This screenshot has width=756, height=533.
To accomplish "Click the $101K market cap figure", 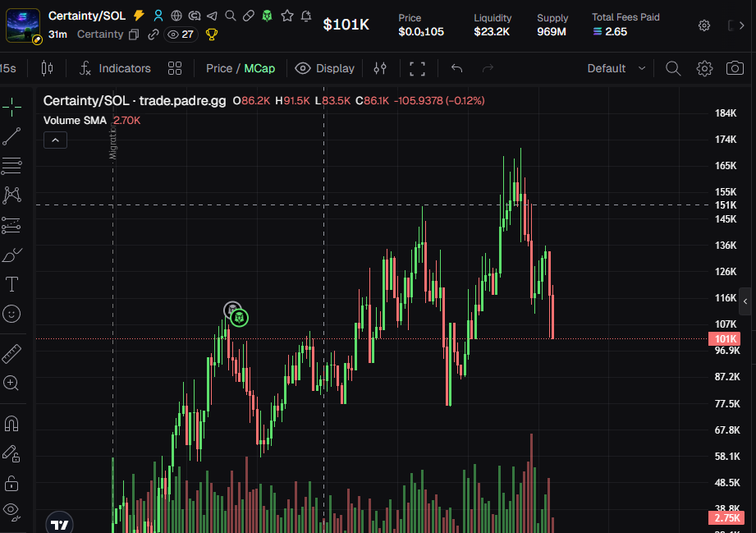I will coord(346,25).
